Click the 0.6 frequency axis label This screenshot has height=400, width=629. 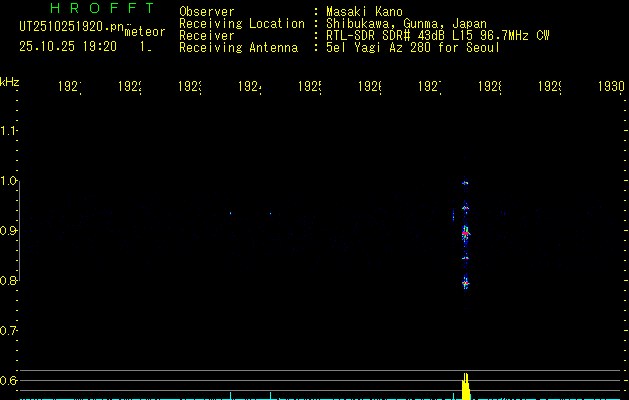tap(8, 380)
